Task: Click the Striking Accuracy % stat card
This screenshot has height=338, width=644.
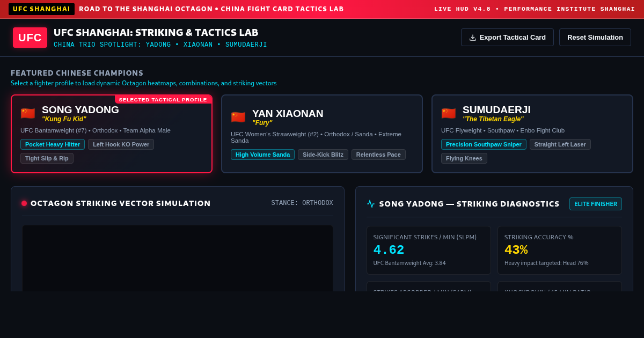Action: pos(560,250)
